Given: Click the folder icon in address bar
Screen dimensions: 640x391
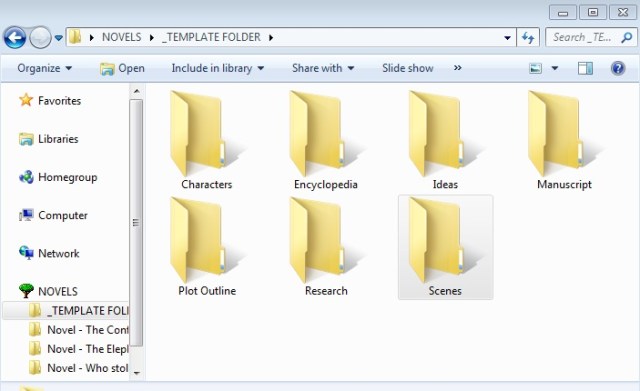Looking at the screenshot, I should click(75, 37).
